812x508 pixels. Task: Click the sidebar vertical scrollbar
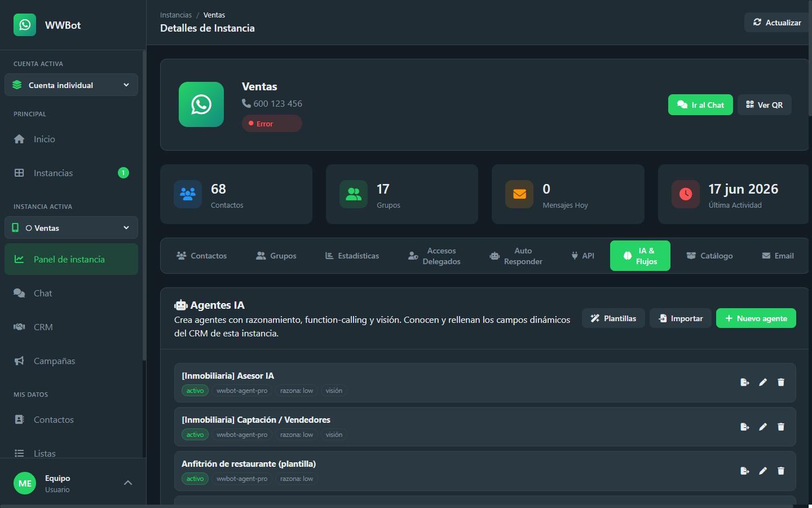click(x=144, y=206)
